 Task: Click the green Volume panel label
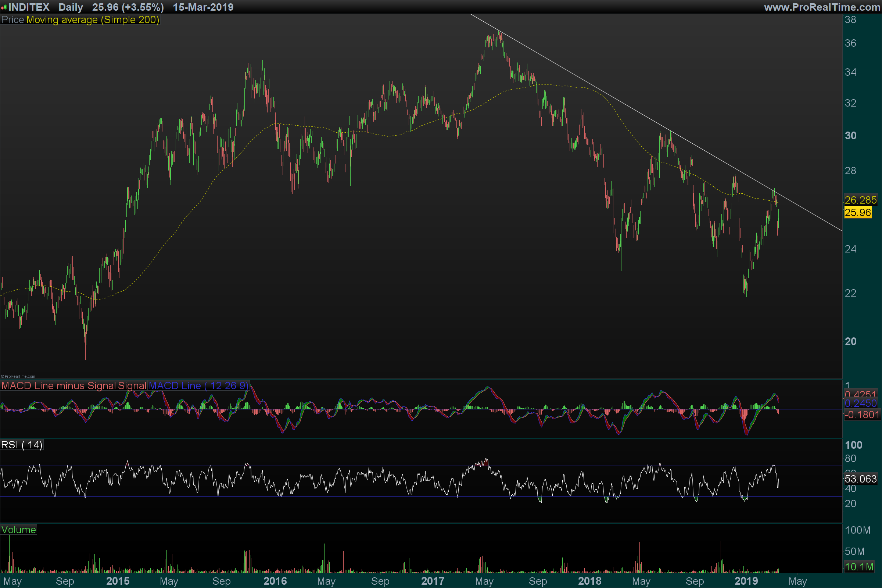[18, 530]
